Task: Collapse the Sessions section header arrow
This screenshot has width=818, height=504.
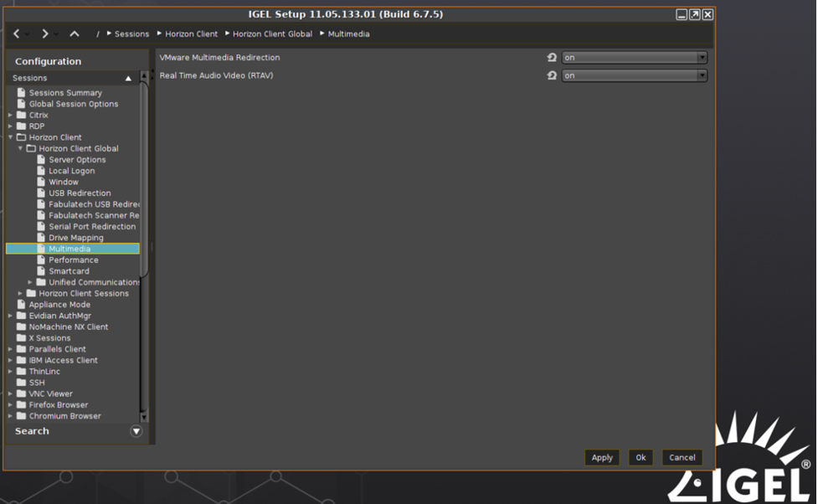Action: [x=128, y=78]
